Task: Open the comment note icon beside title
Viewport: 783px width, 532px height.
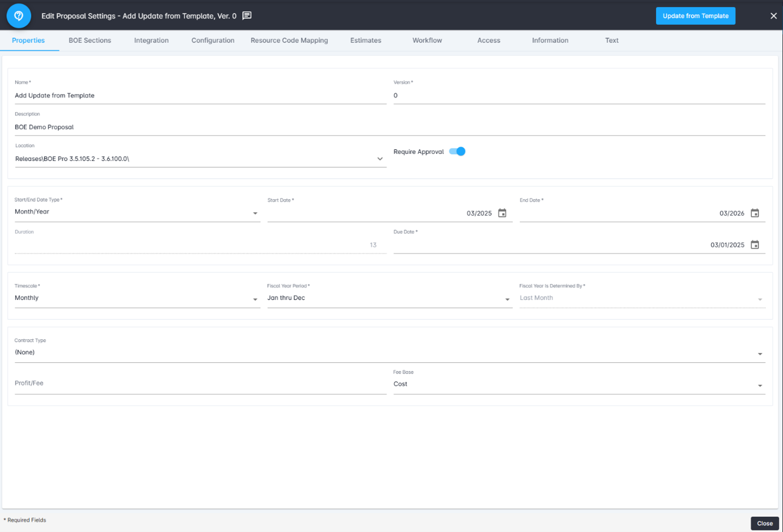Action: pyautogui.click(x=247, y=16)
